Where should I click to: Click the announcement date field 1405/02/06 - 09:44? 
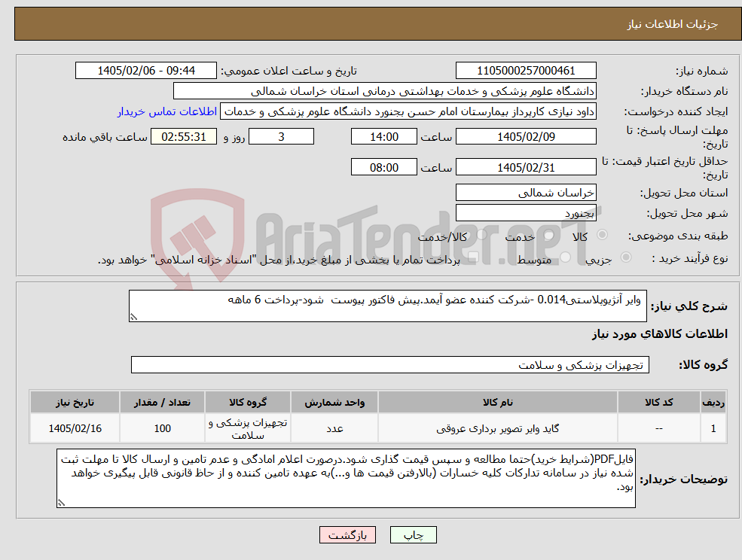pyautogui.click(x=145, y=71)
